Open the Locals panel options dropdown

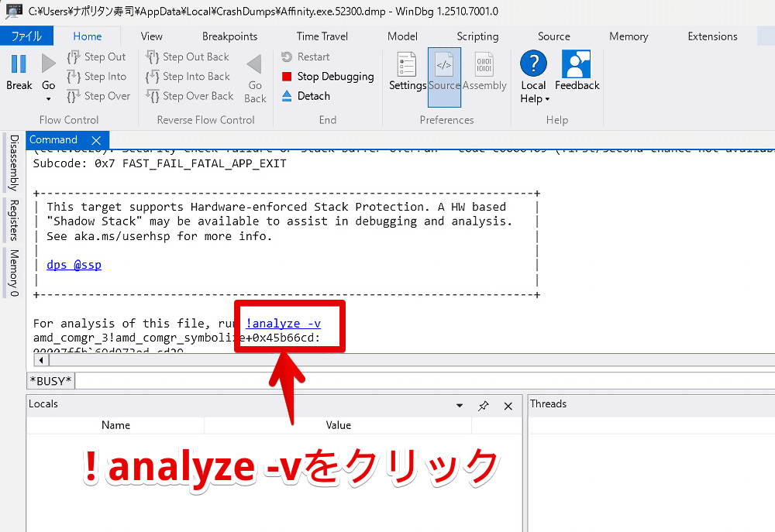460,406
